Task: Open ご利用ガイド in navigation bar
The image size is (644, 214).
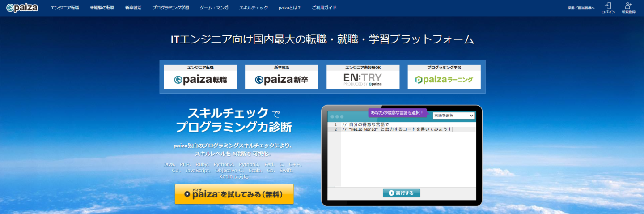Action: [x=324, y=8]
